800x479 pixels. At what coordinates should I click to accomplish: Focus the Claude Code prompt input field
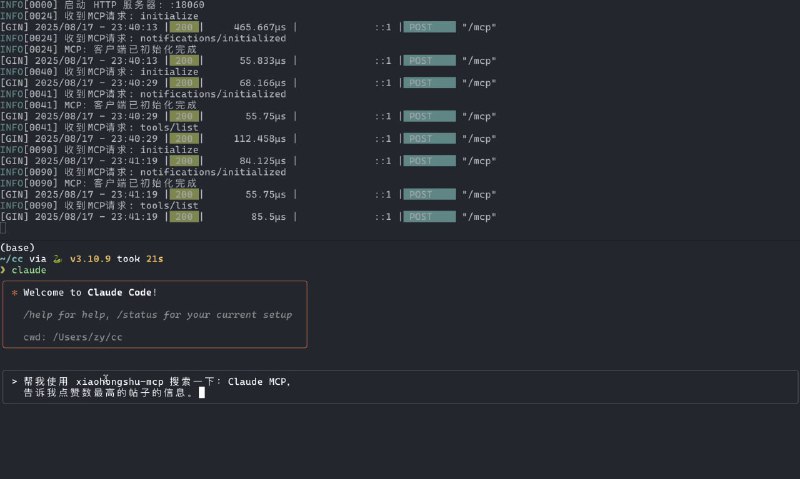pos(400,387)
